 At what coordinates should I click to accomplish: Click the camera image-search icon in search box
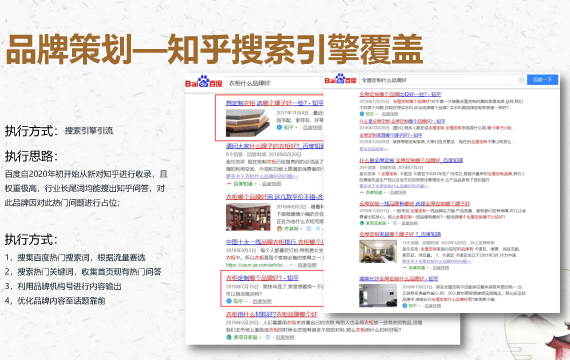(521, 80)
